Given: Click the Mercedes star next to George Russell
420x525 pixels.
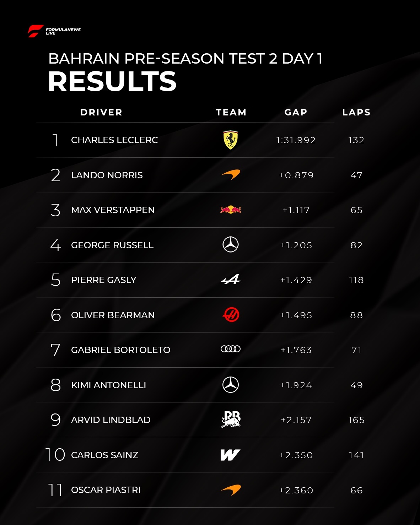Looking at the screenshot, I should click(231, 245).
